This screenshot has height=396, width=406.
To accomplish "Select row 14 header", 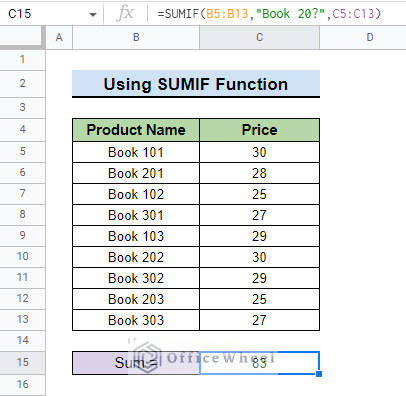I will pos(22,341).
